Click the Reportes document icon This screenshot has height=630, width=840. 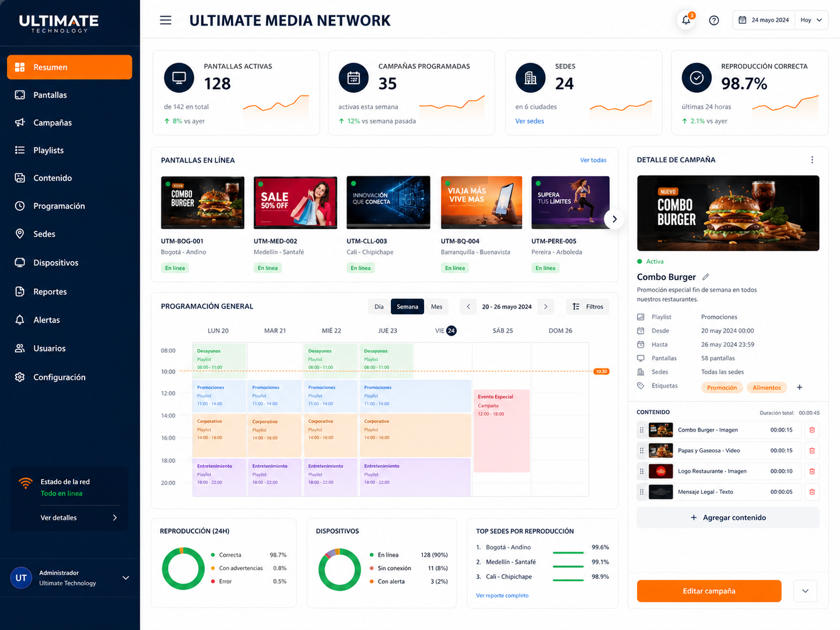(20, 292)
